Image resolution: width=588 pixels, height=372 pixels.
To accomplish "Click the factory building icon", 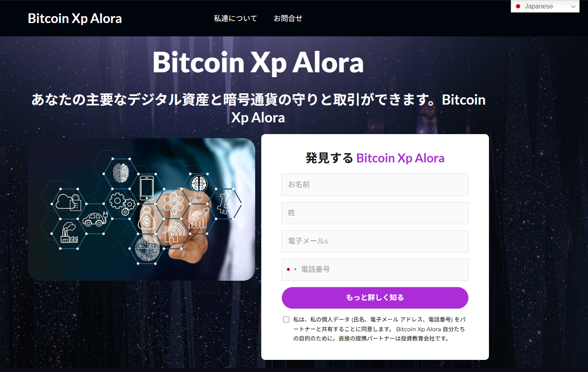I will point(69,233).
